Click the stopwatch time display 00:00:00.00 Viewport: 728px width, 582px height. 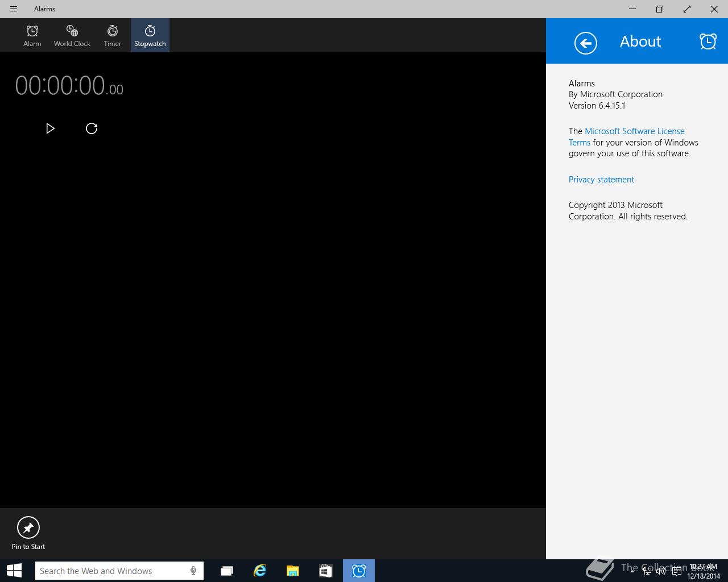pos(69,86)
